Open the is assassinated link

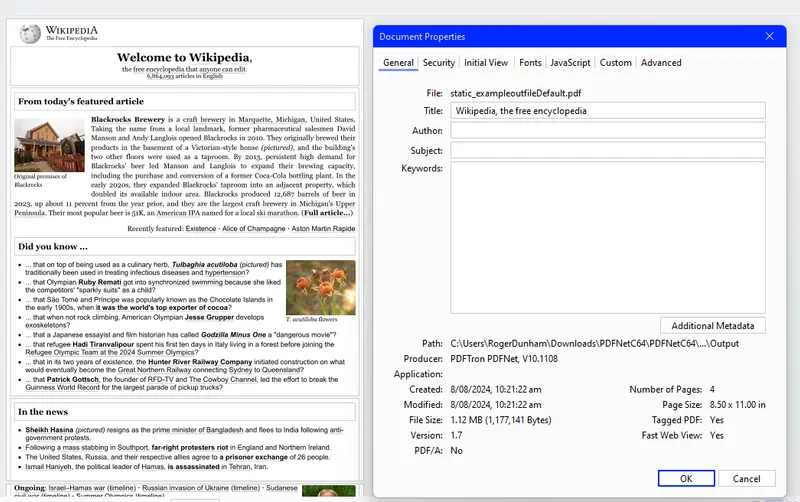[x=193, y=467]
